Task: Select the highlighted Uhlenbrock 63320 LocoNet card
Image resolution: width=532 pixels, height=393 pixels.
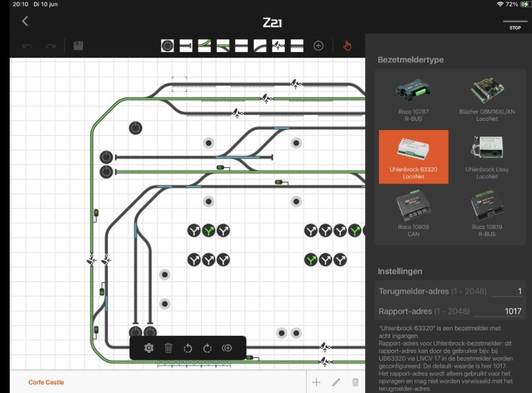Action: pyautogui.click(x=414, y=157)
